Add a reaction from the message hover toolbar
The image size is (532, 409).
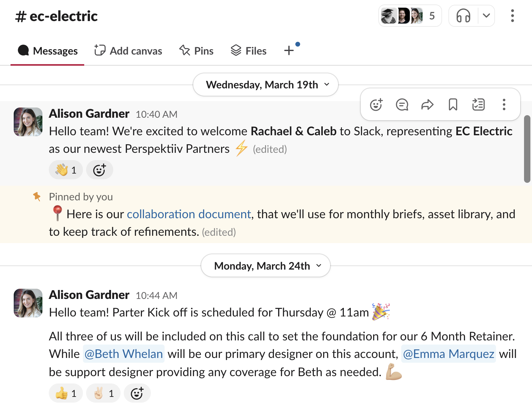click(376, 105)
